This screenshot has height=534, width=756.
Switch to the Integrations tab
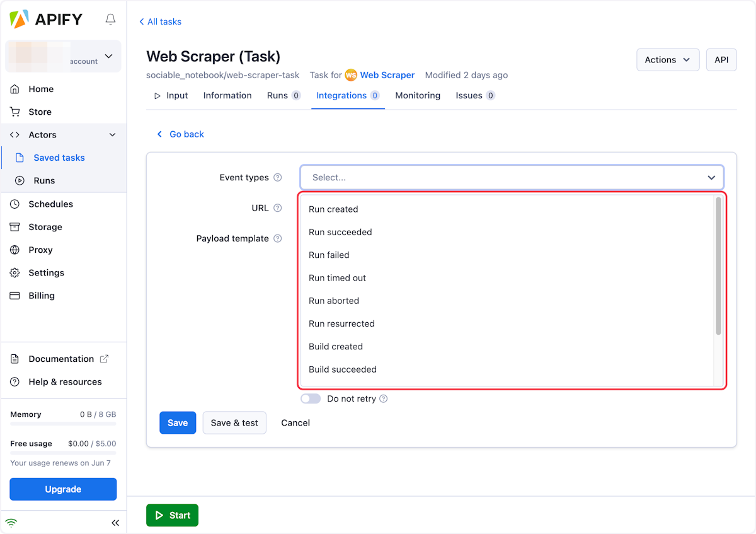point(348,96)
